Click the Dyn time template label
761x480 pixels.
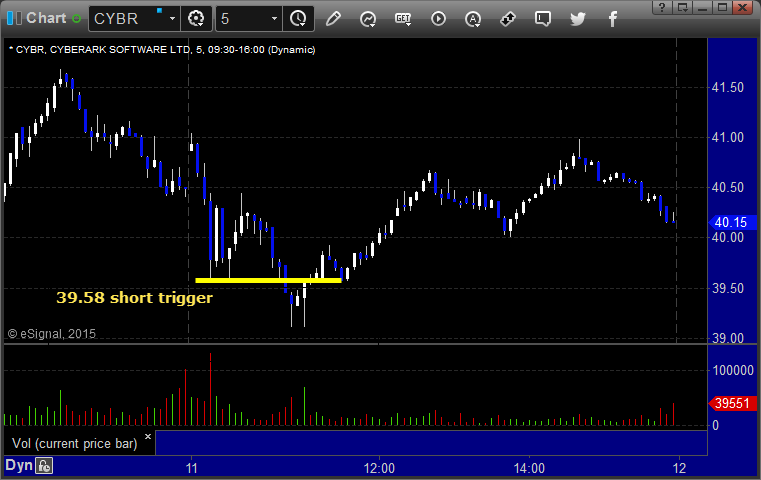tap(19, 465)
